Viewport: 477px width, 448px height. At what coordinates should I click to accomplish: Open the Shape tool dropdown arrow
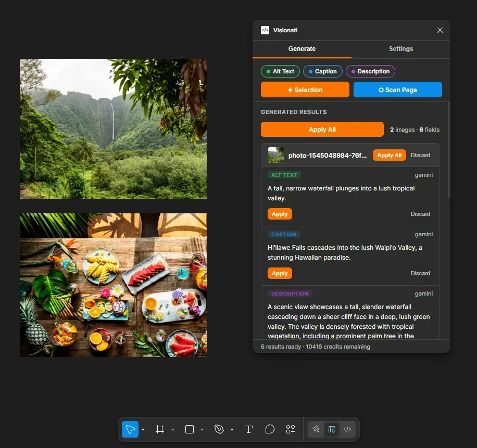(202, 429)
